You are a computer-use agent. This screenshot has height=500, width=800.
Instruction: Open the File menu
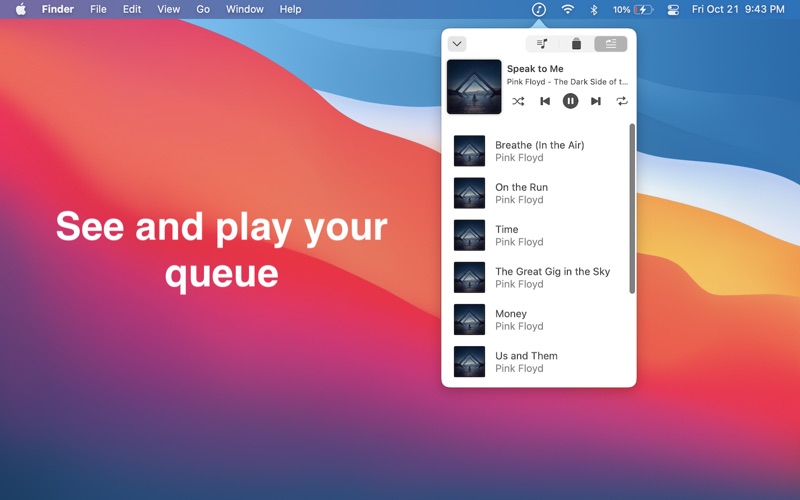pyautogui.click(x=98, y=9)
